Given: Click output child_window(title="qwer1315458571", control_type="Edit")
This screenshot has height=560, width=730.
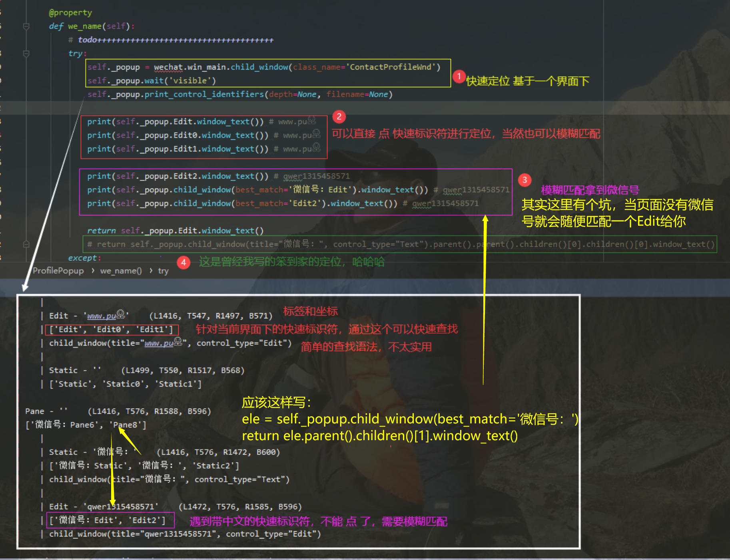Looking at the screenshot, I should pyautogui.click(x=185, y=534).
